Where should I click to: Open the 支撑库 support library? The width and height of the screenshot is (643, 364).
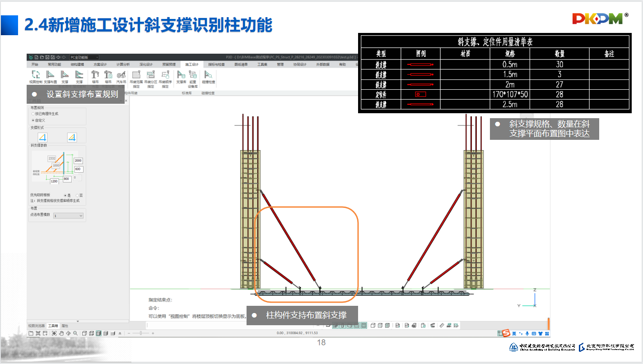pyautogui.click(x=181, y=77)
